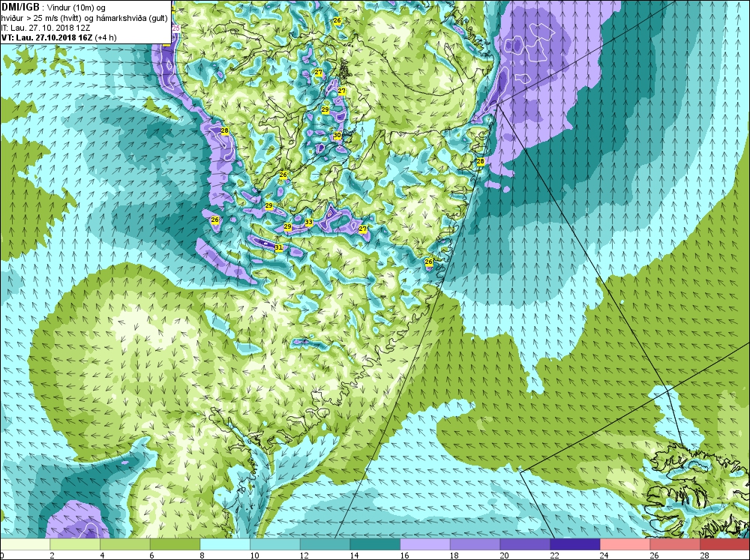Image resolution: width=750 pixels, height=560 pixels.
Task: Click the 24–26 m/s pink legend swatch
Action: 625,545
